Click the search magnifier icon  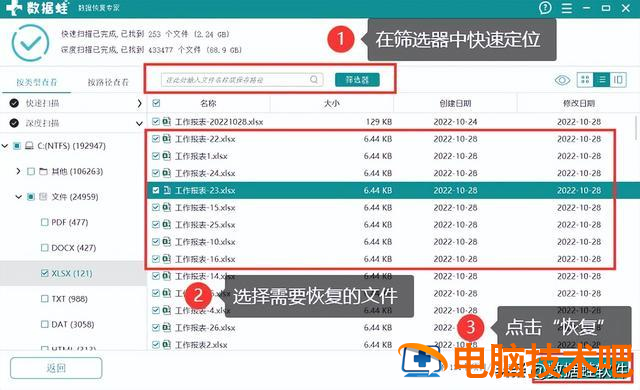click(x=313, y=80)
